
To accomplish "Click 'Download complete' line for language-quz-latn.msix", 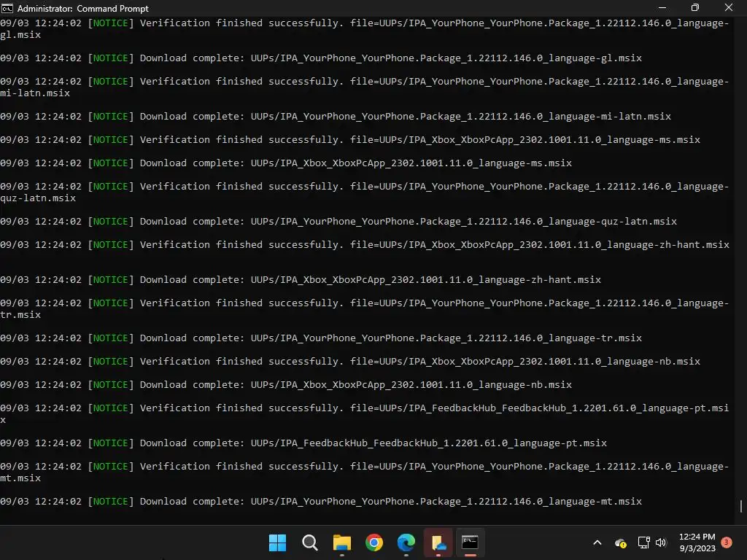I will pos(338,222).
